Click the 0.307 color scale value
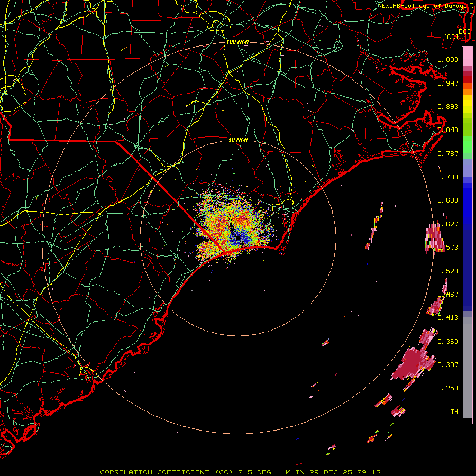This screenshot has height=476, width=476. pyautogui.click(x=448, y=364)
